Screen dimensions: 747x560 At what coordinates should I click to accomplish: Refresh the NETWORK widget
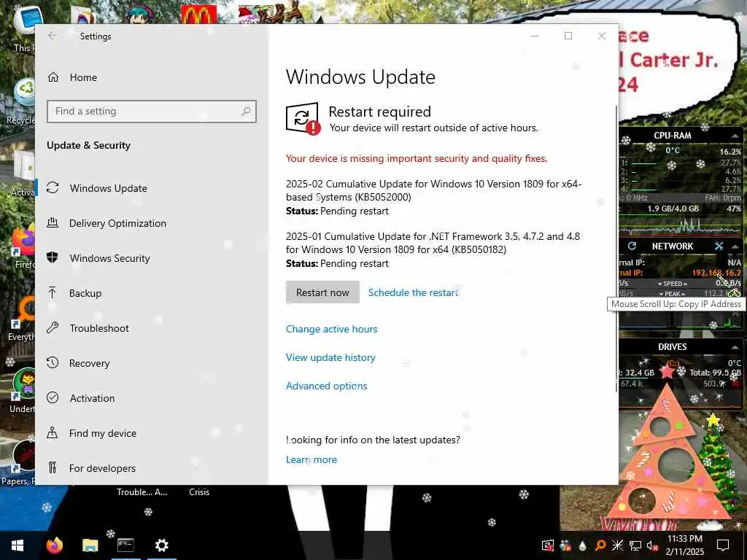point(632,246)
